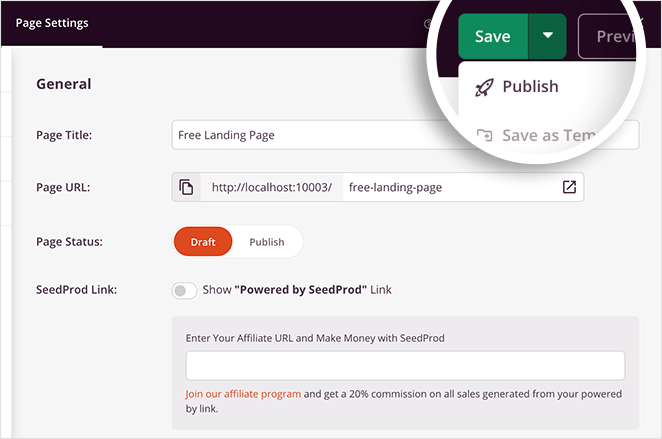
Task: Click the rocket icon beside Publish
Action: tap(484, 87)
